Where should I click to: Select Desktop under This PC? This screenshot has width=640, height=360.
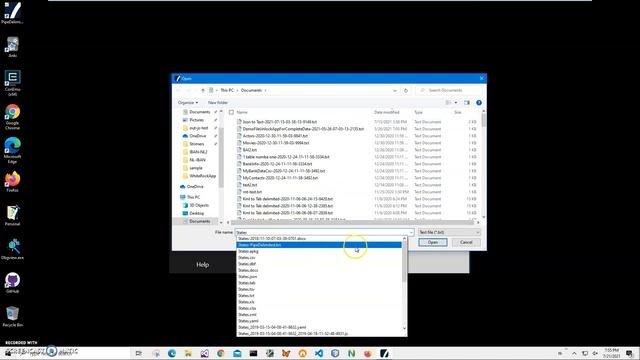pos(197,213)
